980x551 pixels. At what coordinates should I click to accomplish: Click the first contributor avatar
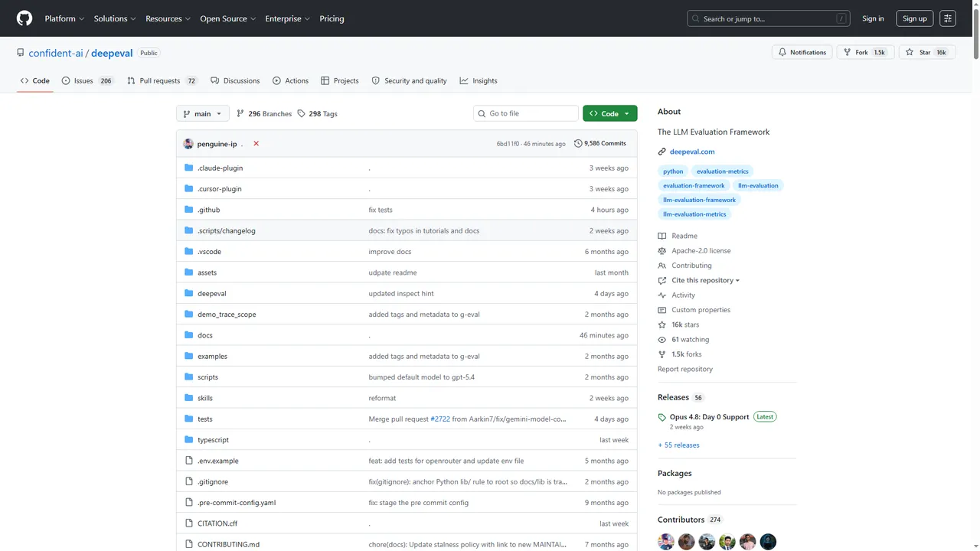pos(666,542)
